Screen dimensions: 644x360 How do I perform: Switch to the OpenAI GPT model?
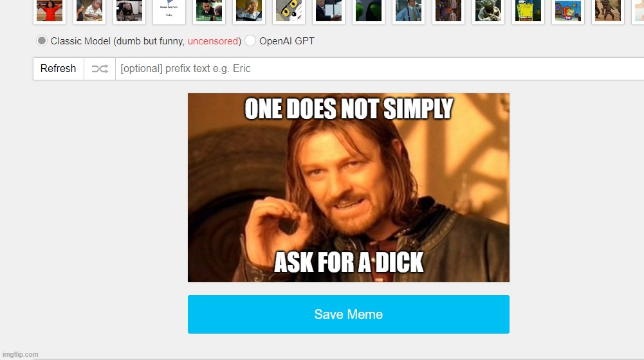250,40
